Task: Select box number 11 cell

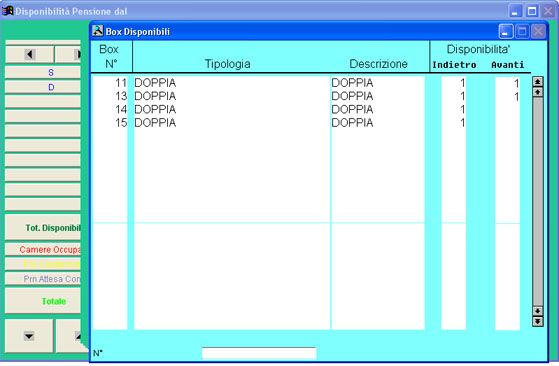Action: point(121,83)
